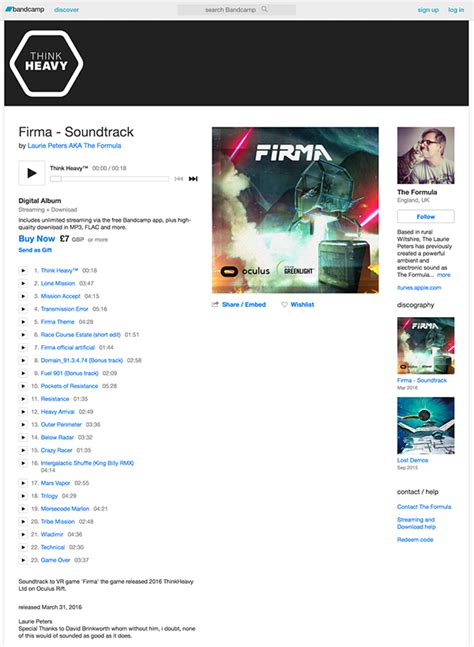This screenshot has width=474, height=647.
Task: Play the album with the large play button
Action: tap(32, 173)
